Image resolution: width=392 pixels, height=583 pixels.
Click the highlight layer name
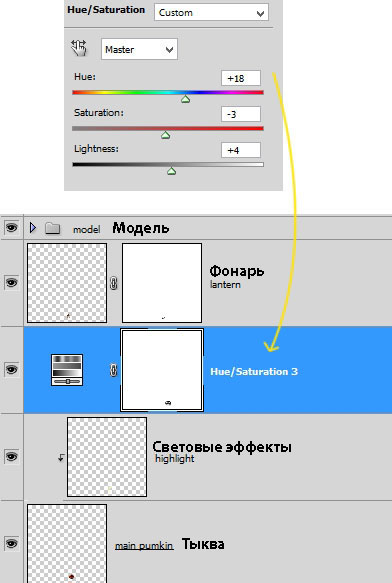(175, 458)
